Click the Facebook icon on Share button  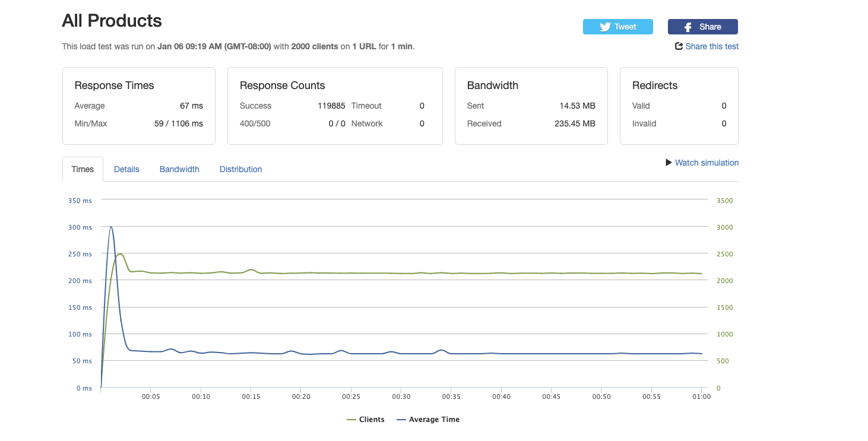tap(689, 27)
